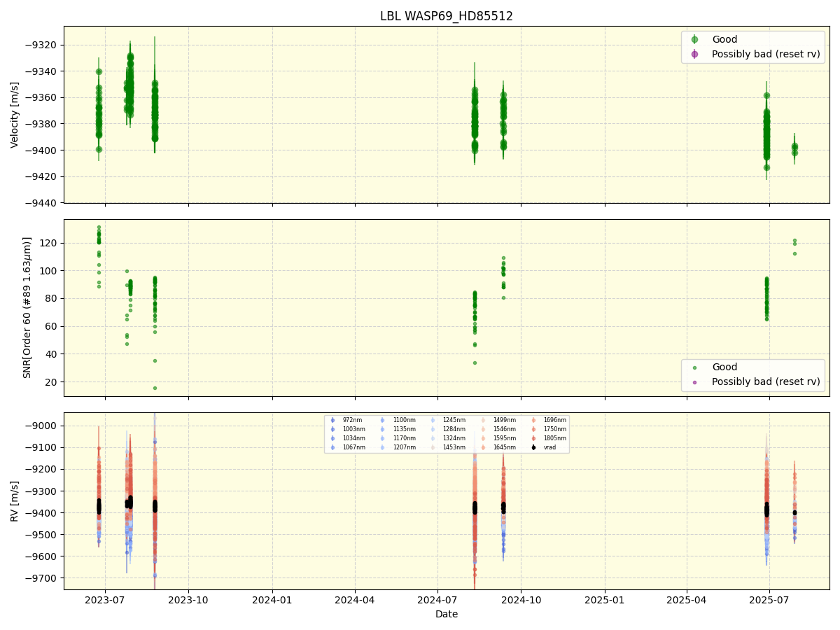Click the 1696nm legend entry
The height and width of the screenshot is (630, 840).
tap(547, 420)
